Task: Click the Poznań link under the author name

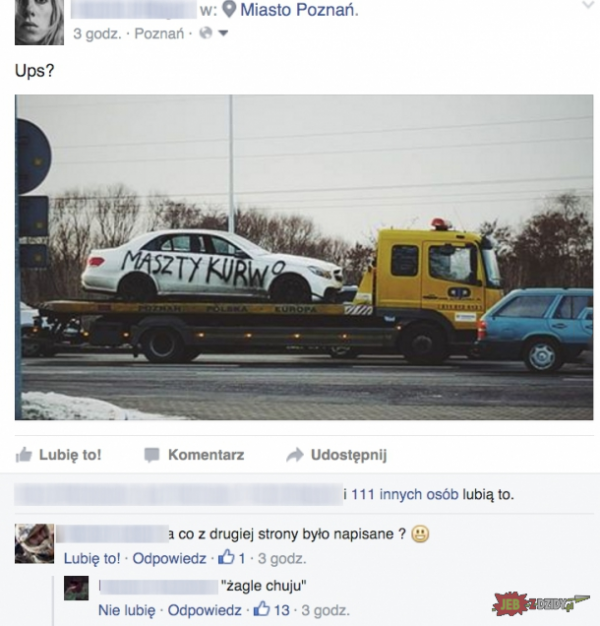Action: coord(159,34)
